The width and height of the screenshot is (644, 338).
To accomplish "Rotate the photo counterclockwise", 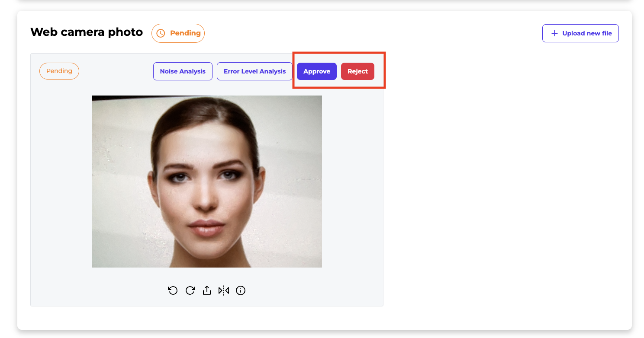I will [173, 290].
